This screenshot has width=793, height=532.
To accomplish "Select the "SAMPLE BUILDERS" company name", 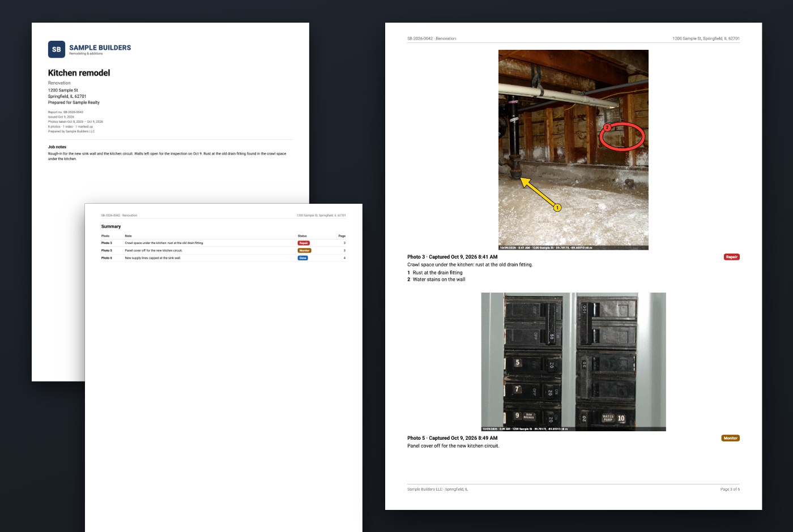I will click(100, 48).
